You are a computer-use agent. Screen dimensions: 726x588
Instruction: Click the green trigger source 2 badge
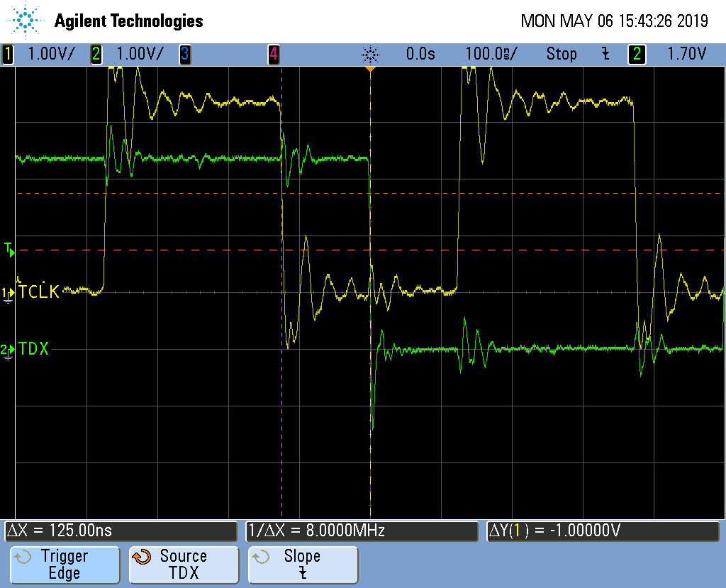coord(637,54)
